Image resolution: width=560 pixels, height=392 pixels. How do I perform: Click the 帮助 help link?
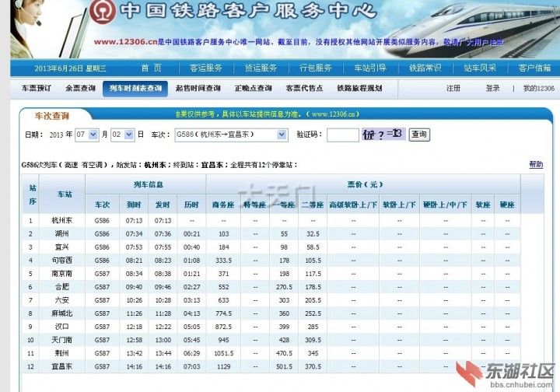[536, 165]
